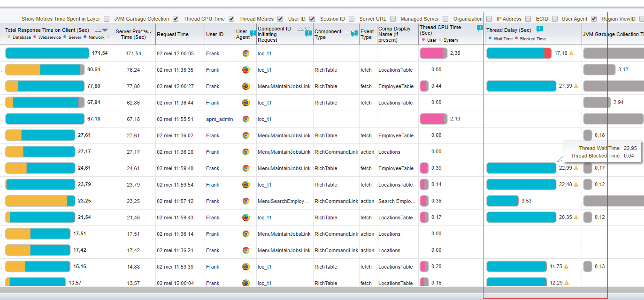The height and width of the screenshot is (300, 644).
Task: Click the info bubble icon in Thread CPU Time header
Action: click(480, 28)
